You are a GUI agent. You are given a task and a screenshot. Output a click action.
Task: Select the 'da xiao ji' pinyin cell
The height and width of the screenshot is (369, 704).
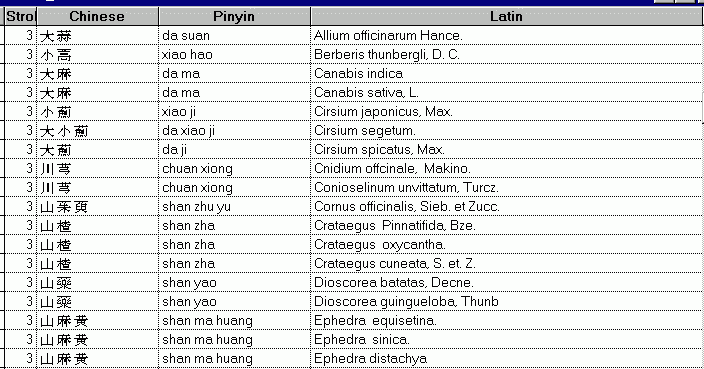click(234, 130)
